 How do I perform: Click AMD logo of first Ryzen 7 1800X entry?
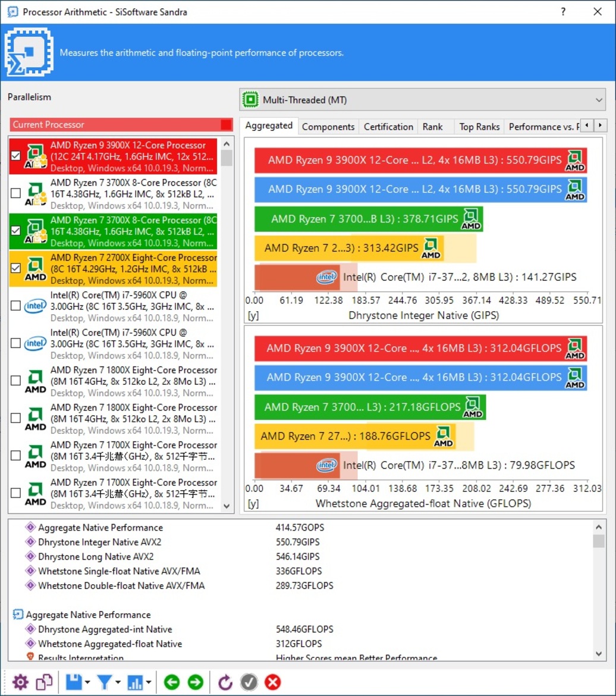point(36,381)
